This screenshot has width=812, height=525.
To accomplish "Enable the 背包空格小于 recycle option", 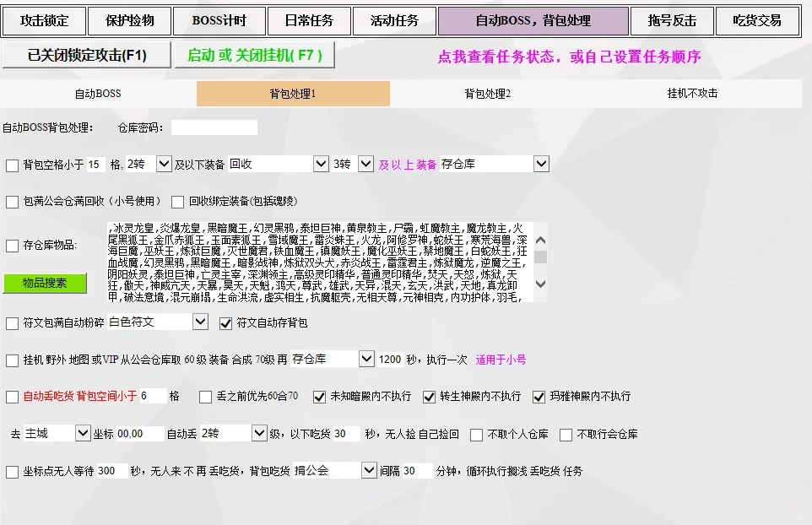I will click(x=13, y=165).
